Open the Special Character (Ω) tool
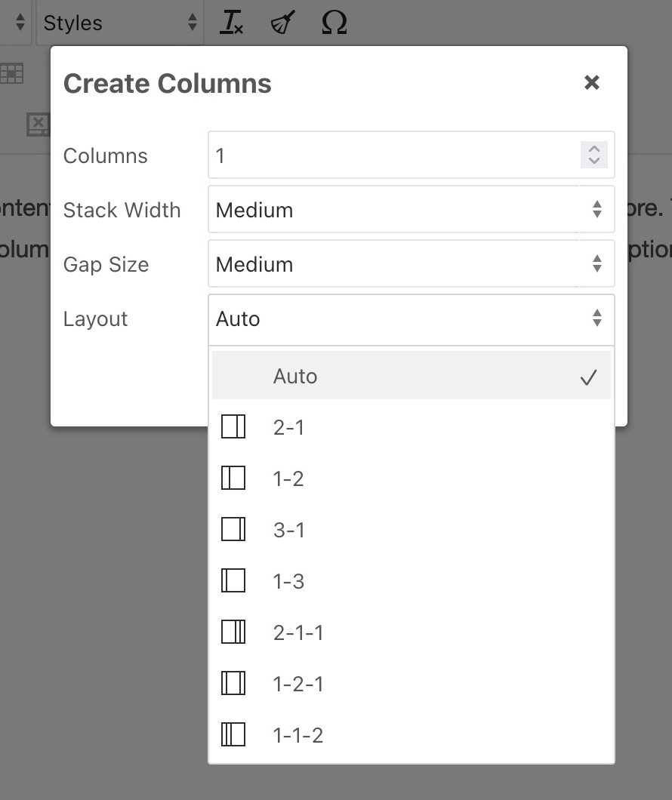The width and height of the screenshot is (672, 800). click(x=333, y=23)
